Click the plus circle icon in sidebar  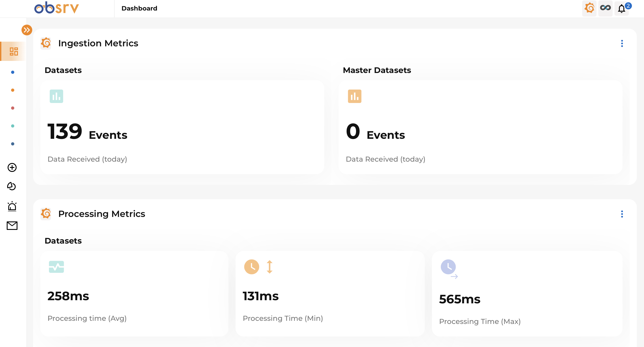(x=12, y=167)
